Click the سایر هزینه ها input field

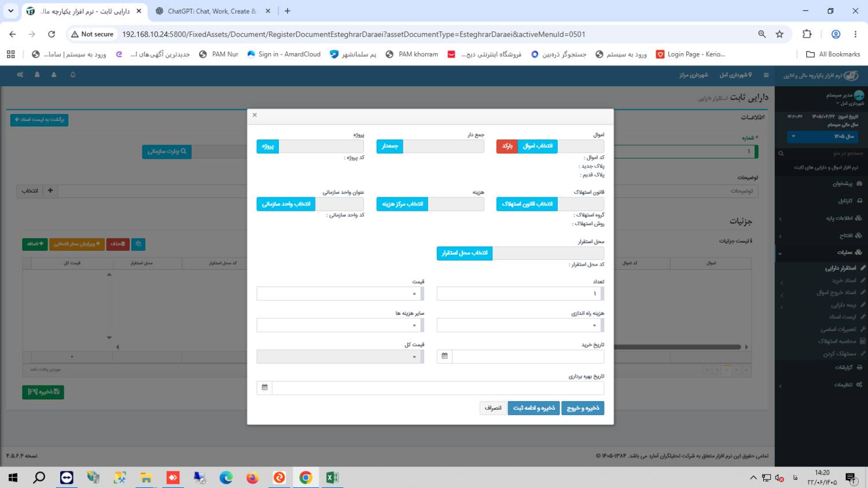(339, 325)
